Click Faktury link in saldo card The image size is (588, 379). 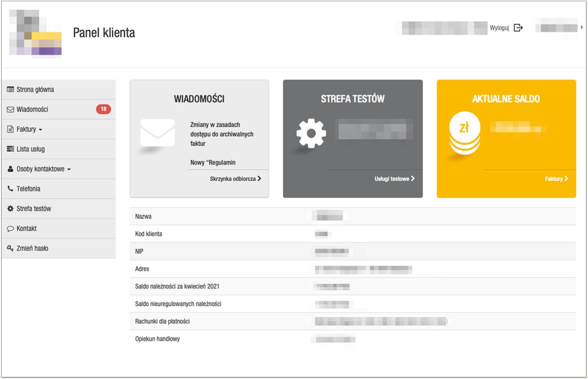554,179
